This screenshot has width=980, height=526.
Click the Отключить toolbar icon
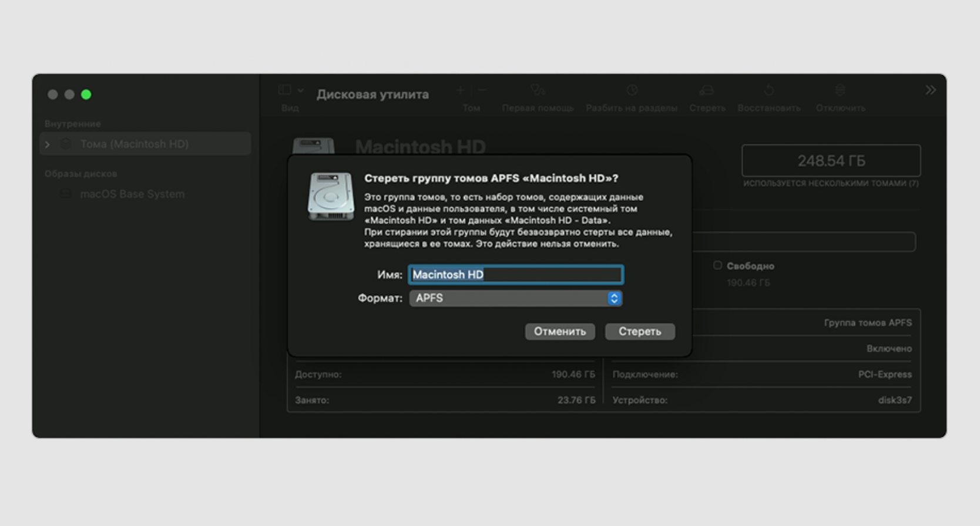(x=840, y=90)
